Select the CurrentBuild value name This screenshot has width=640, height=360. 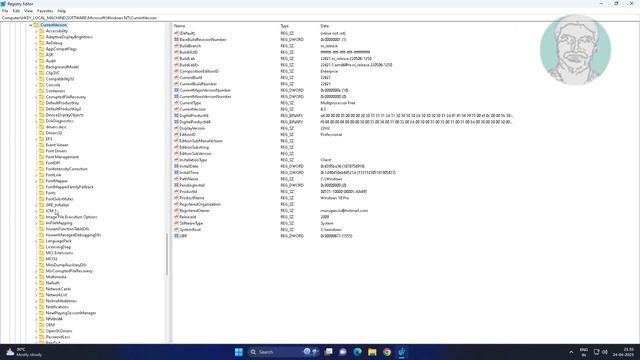pyautogui.click(x=191, y=78)
